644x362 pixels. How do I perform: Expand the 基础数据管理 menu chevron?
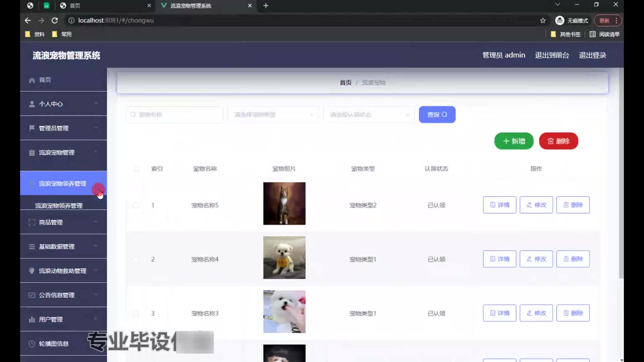[x=96, y=246]
